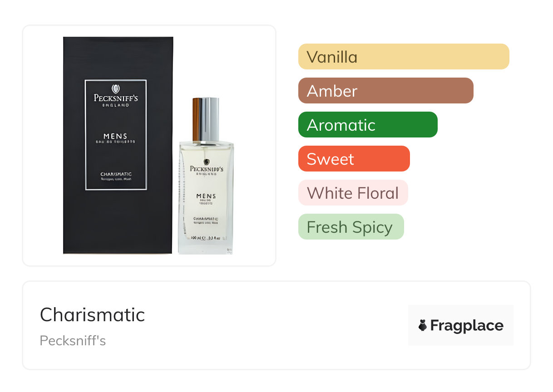
Task: Click the Pecksniff's emblem on the box
Action: [x=116, y=88]
